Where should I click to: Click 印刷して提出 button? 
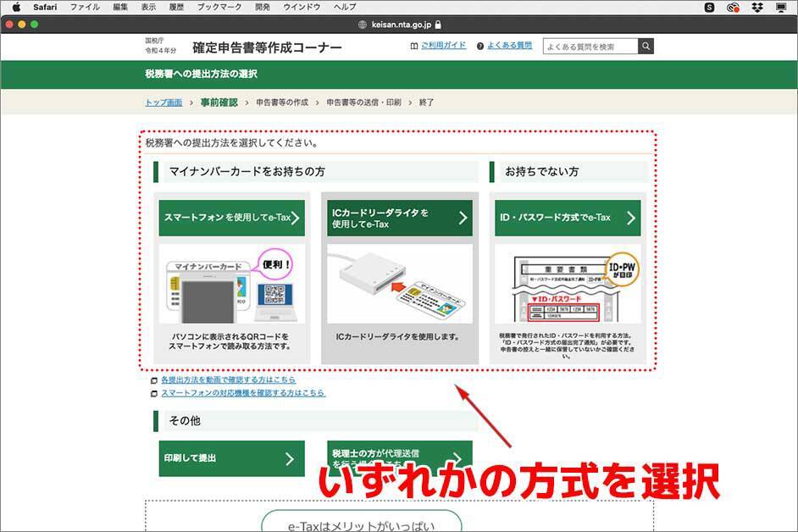pyautogui.click(x=231, y=458)
